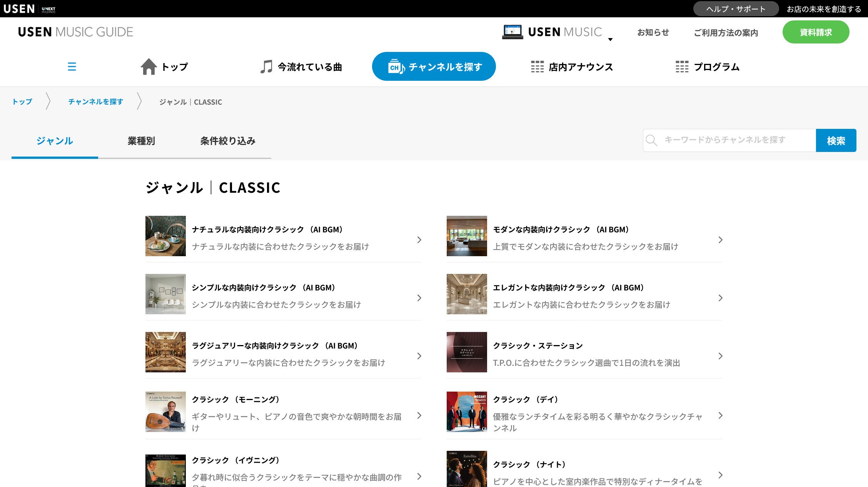Click the blue 検索 button

pyautogui.click(x=836, y=140)
